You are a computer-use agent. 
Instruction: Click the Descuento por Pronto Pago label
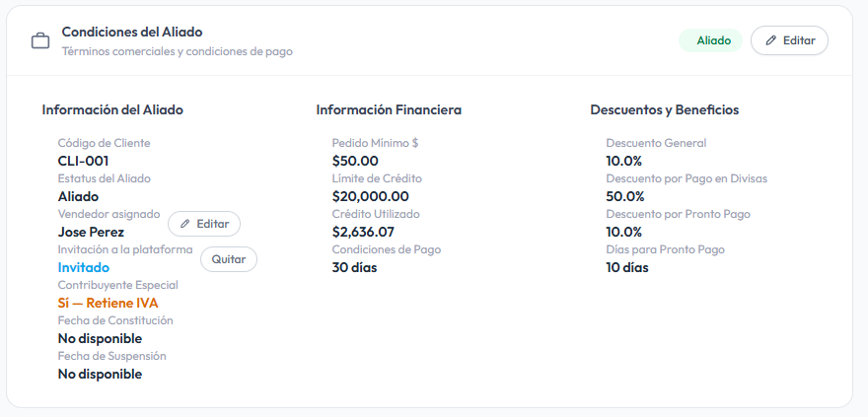(x=679, y=214)
